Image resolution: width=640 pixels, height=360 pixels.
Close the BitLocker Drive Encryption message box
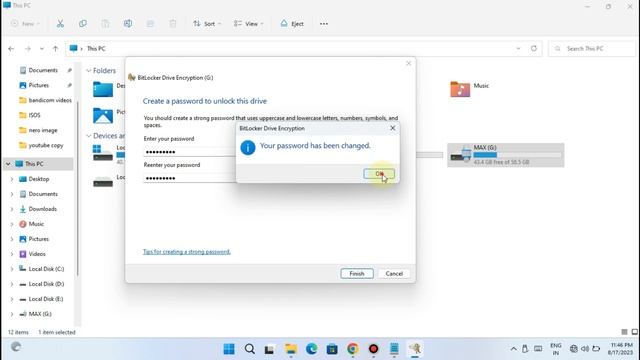pyautogui.click(x=393, y=128)
